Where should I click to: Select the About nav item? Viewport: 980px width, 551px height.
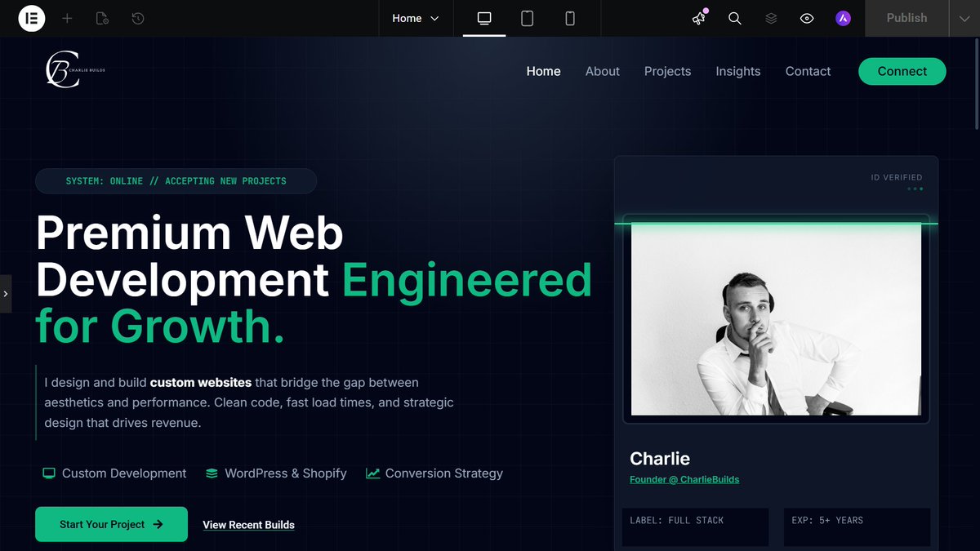tap(603, 71)
